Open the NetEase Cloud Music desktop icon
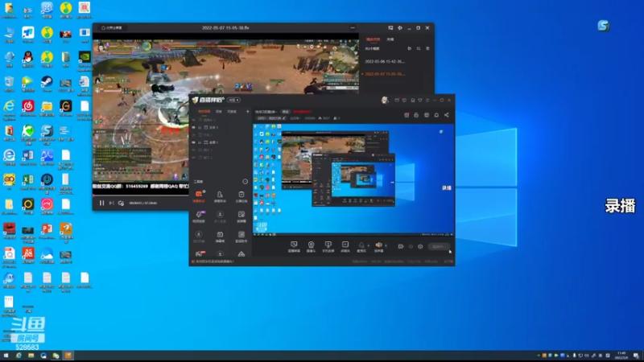Viewport: 644px width, 362px height. click(x=28, y=109)
